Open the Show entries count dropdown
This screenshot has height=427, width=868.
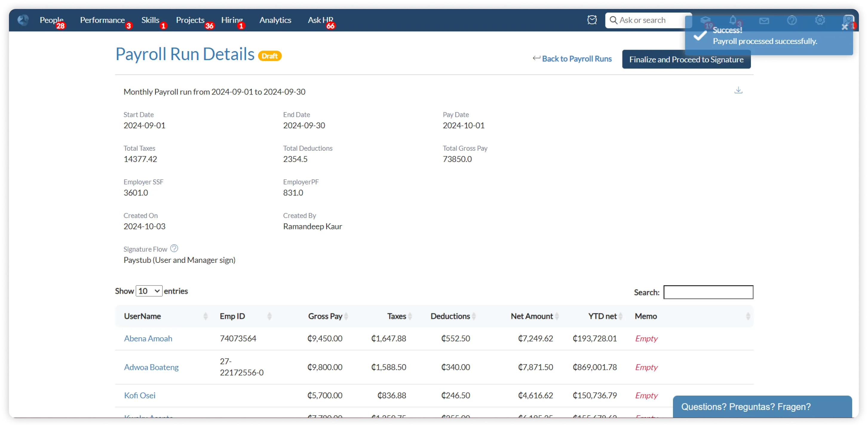click(149, 291)
